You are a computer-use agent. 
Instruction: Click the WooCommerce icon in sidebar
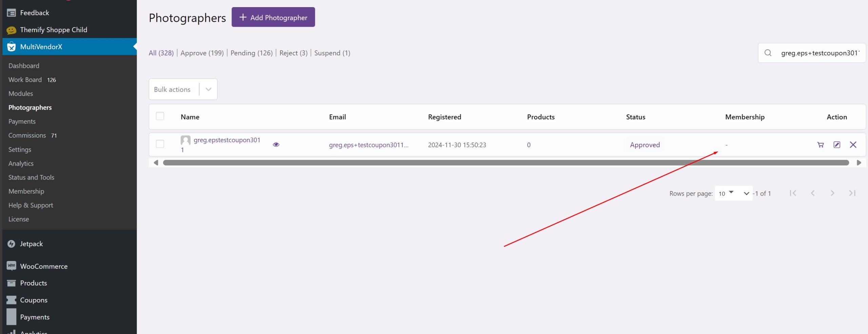pyautogui.click(x=11, y=266)
